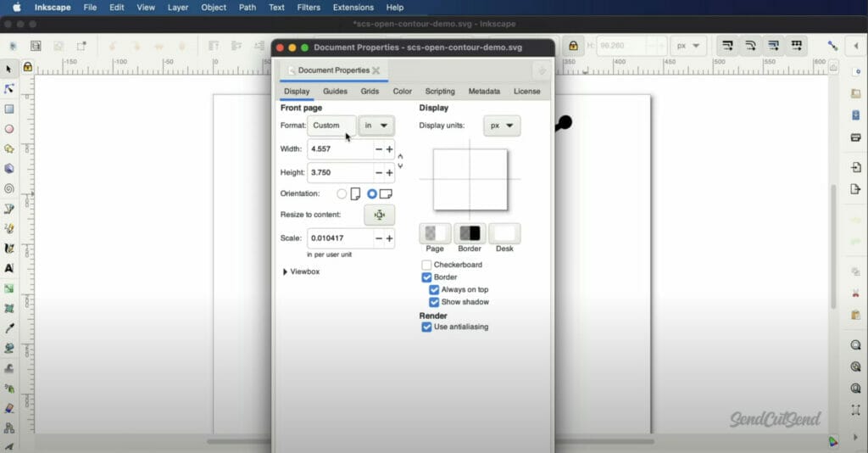Switch to the Grids tab
Image resolution: width=868 pixels, height=453 pixels.
coord(370,91)
